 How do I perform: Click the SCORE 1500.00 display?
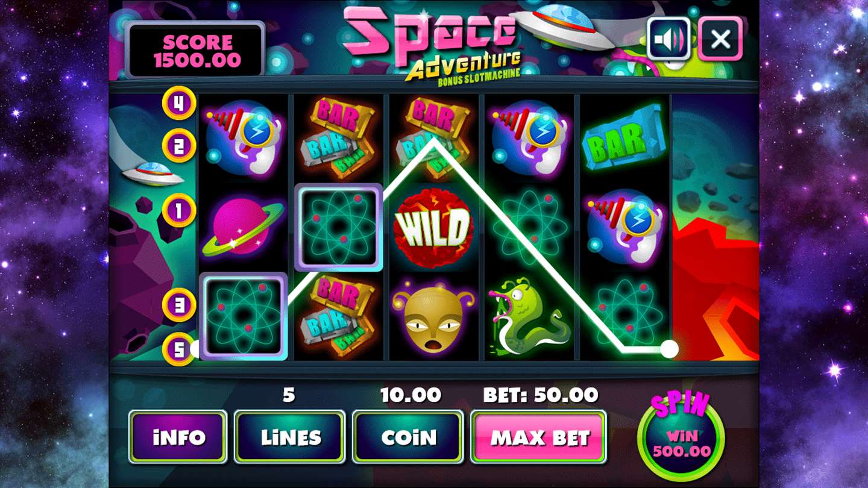tap(195, 51)
